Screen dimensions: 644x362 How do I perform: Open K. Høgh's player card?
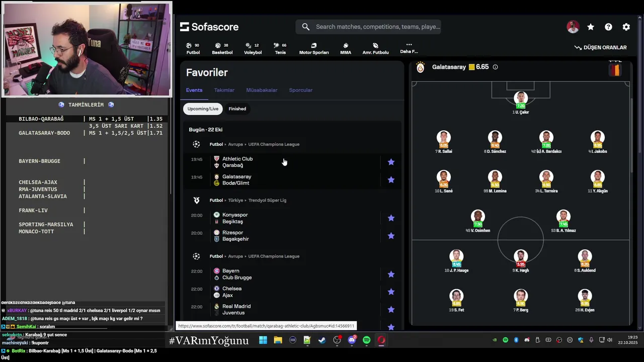521,261
